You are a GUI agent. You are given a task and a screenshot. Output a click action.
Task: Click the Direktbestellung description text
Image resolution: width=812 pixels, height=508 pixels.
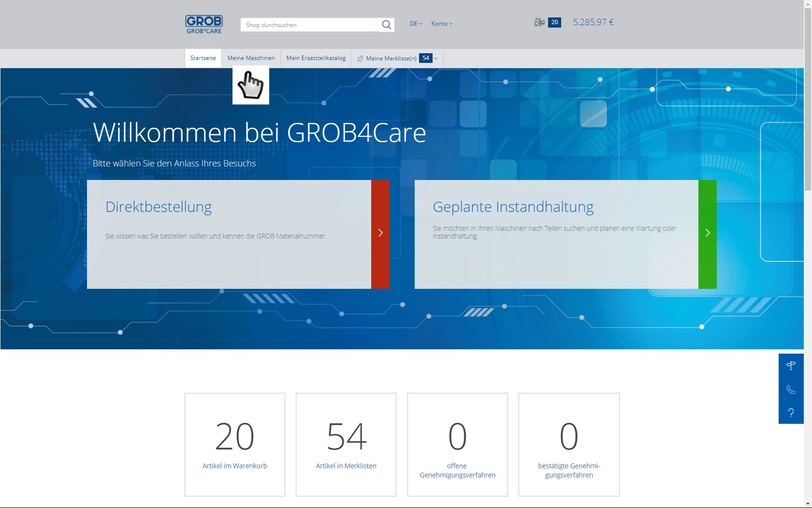(x=216, y=236)
